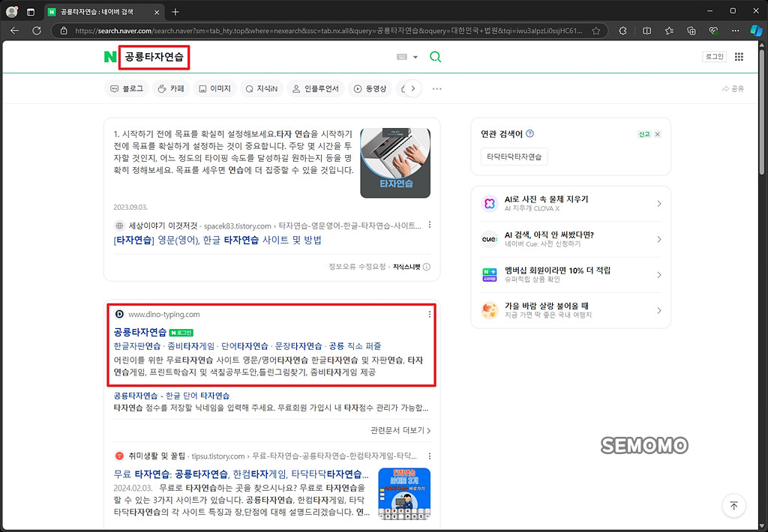Select the 인플루언서 tab

(316, 88)
